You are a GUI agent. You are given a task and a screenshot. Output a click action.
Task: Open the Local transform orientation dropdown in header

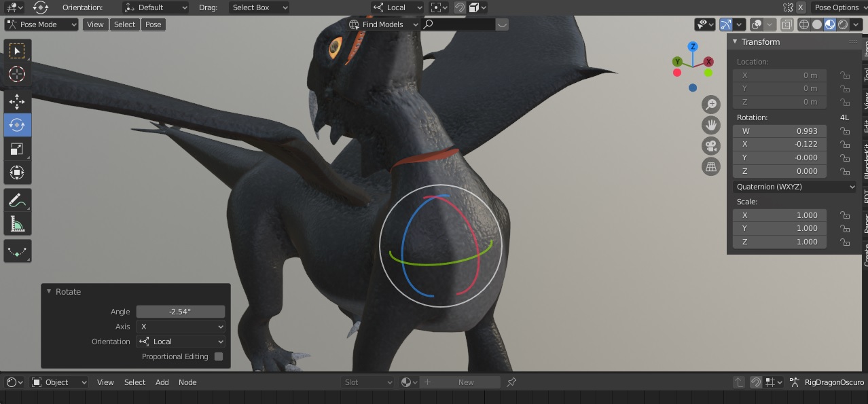[397, 7]
